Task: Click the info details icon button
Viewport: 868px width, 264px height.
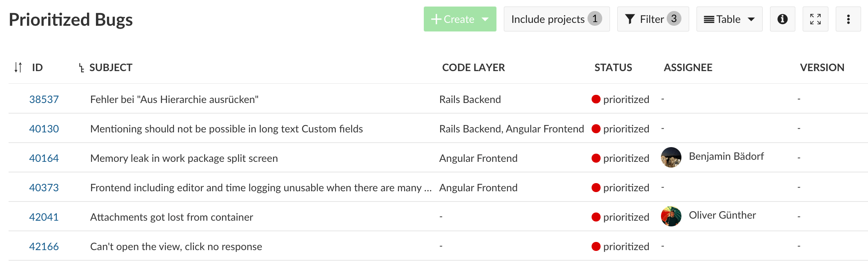Action: (x=782, y=19)
